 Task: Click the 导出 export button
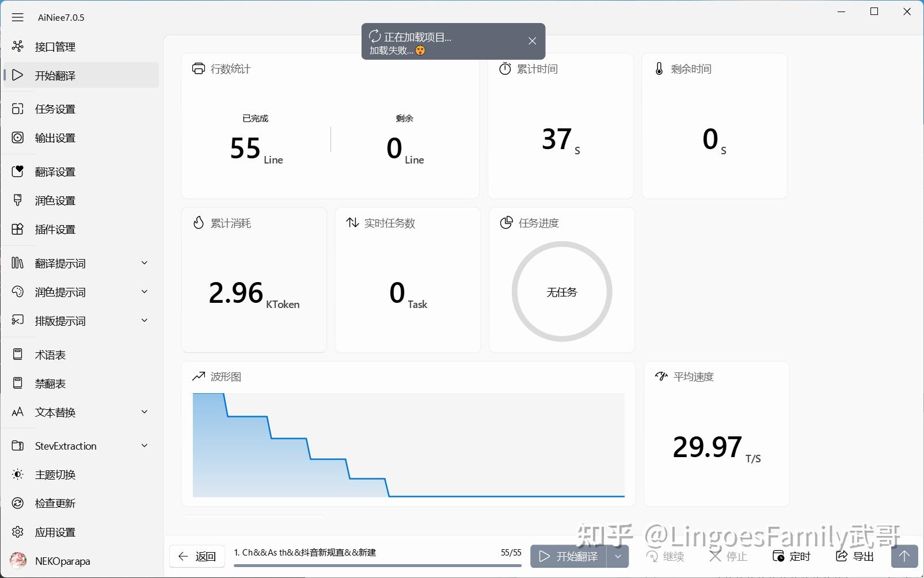pos(855,556)
